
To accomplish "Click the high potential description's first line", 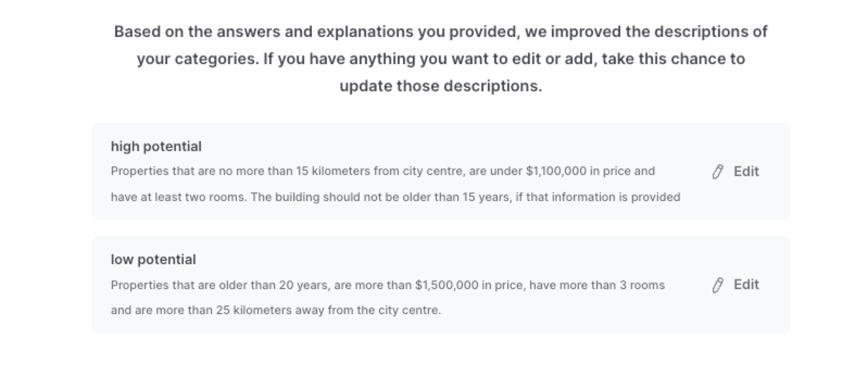I will point(383,171).
